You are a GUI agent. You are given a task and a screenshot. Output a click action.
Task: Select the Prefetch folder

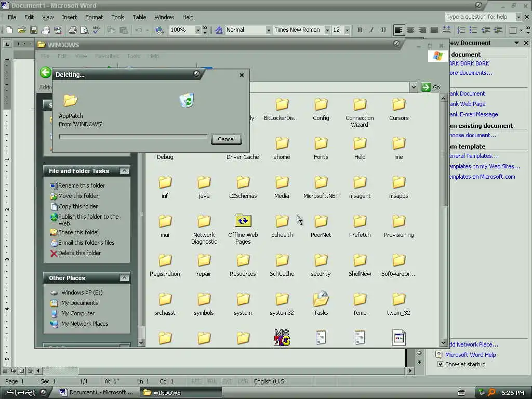tap(360, 226)
